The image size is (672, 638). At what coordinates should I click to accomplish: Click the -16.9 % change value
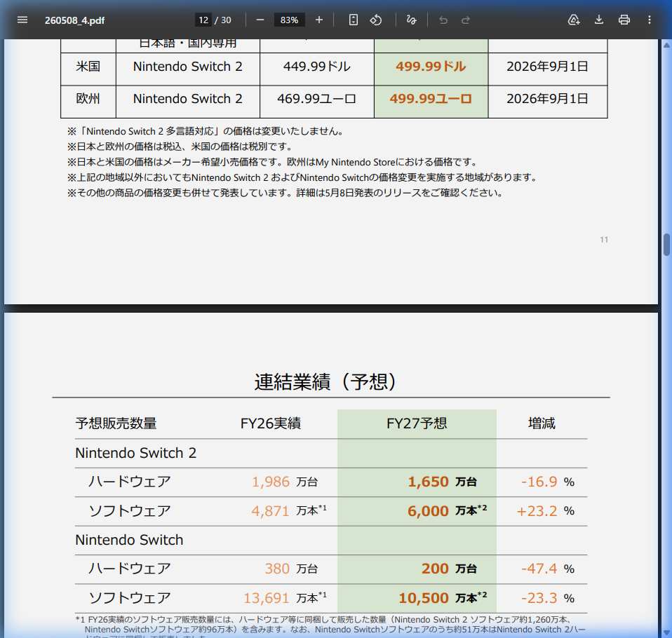547,482
